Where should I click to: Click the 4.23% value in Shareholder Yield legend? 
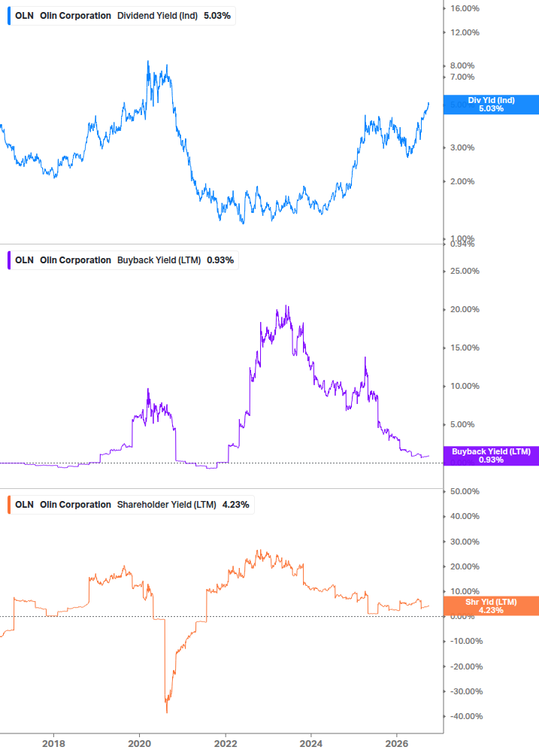[235, 504]
